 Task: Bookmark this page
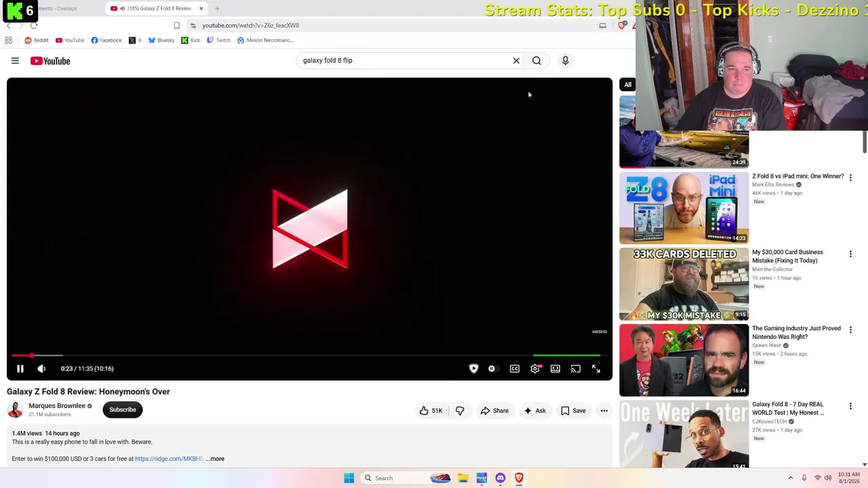(176, 26)
